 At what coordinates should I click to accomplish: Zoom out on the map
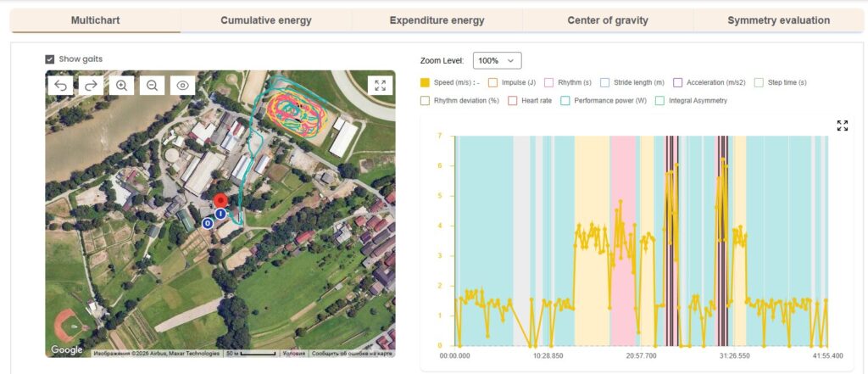152,85
